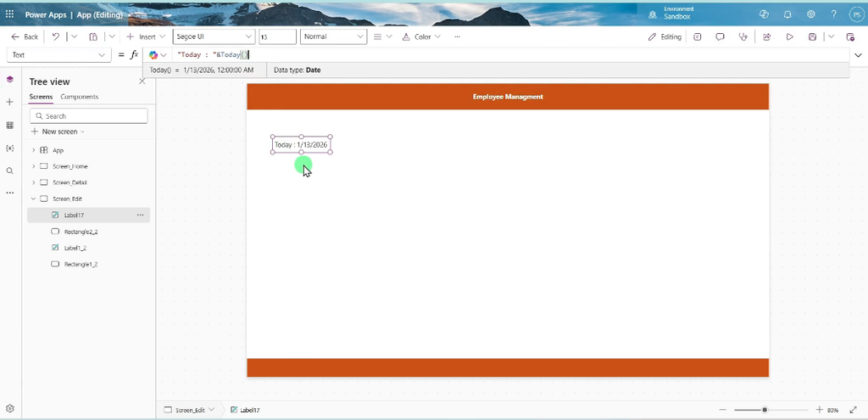Open notifications bell icon
Viewport: 868px width, 420px height.
[x=787, y=14]
